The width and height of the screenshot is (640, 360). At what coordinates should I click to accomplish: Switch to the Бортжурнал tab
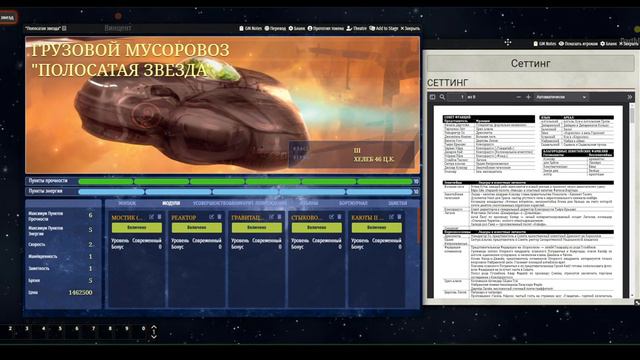click(353, 203)
